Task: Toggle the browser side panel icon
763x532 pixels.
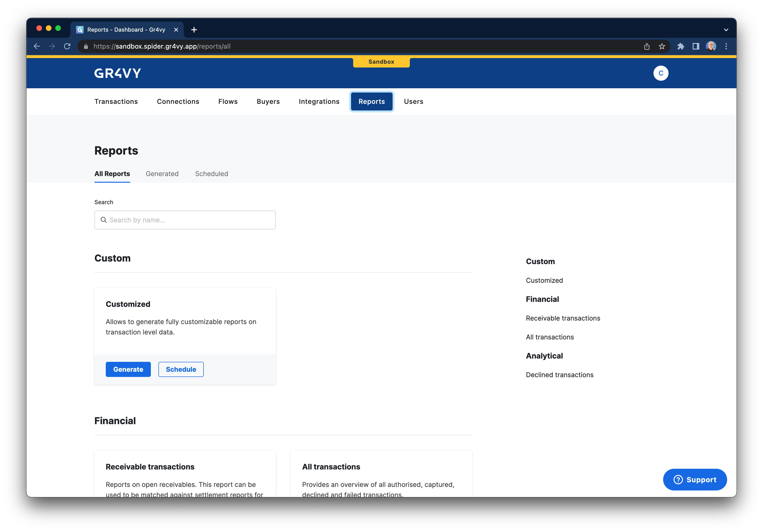Action: [695, 46]
